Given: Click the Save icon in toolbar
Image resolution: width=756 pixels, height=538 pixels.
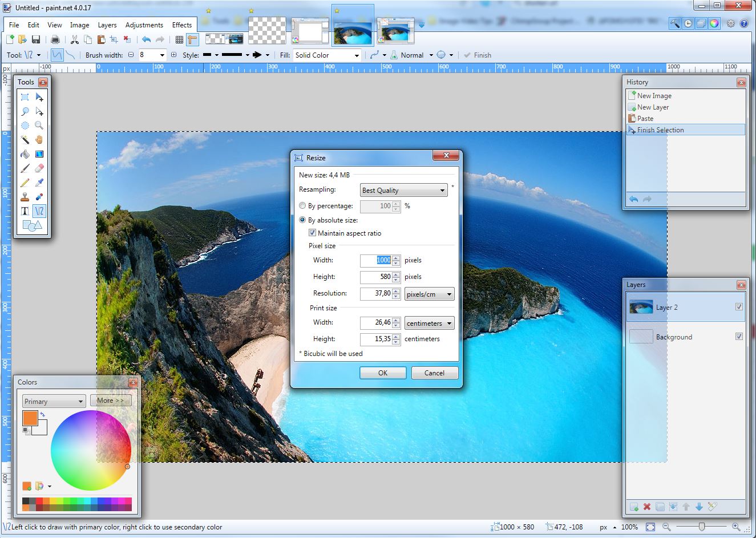Looking at the screenshot, I should [x=36, y=39].
